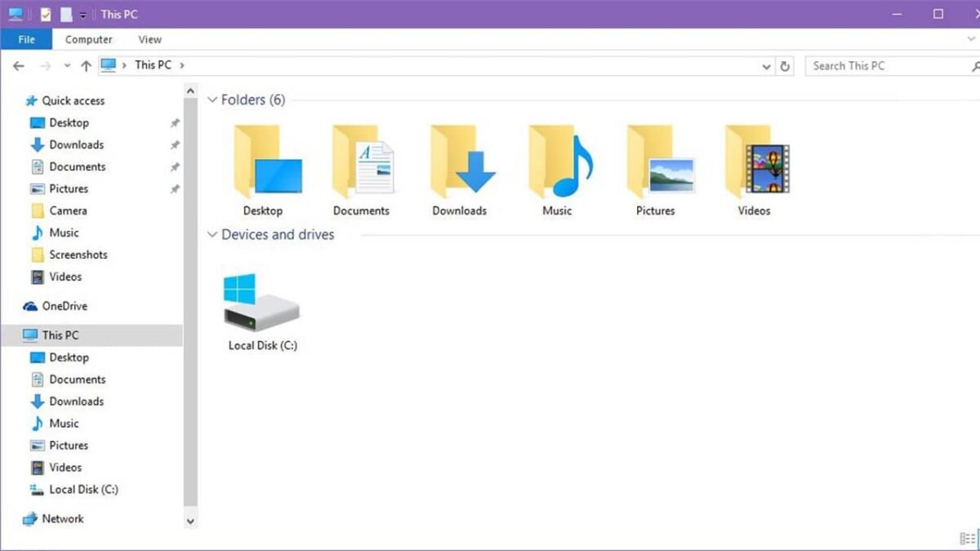Collapse the Devices and drives section

[x=212, y=234]
